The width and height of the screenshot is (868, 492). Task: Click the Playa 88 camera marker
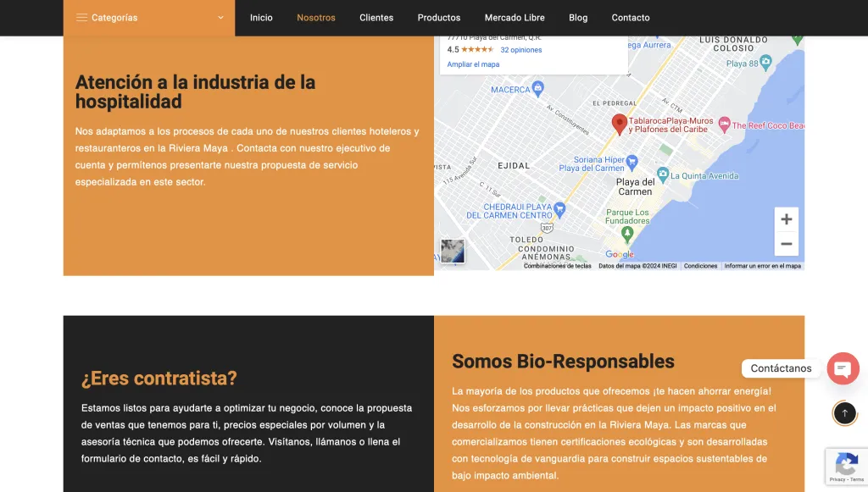click(765, 62)
